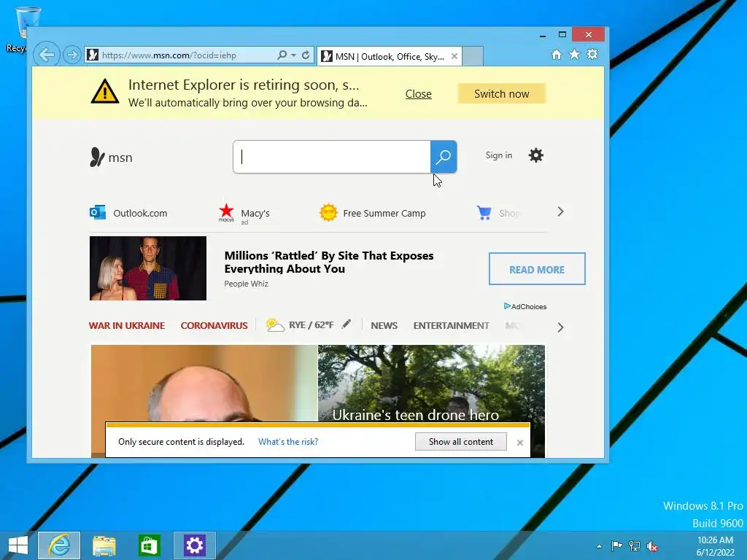Open PC settings taskbar icon
The height and width of the screenshot is (560, 747).
pos(194,545)
